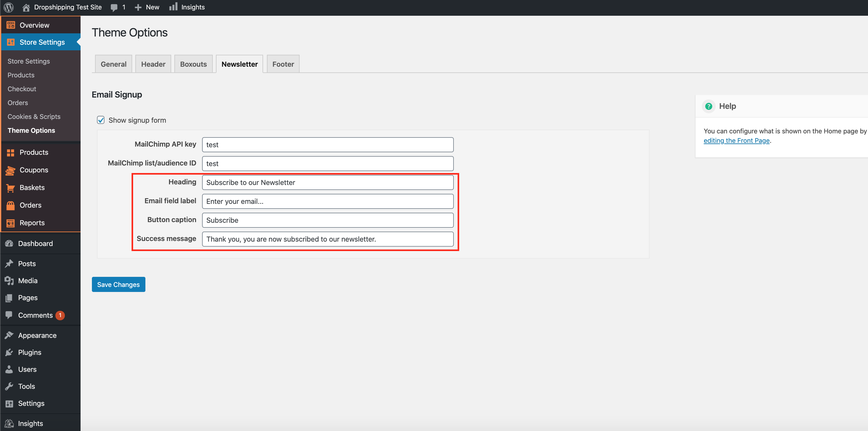868x431 pixels.
Task: Click into the MailChimp API key field
Action: click(x=328, y=145)
